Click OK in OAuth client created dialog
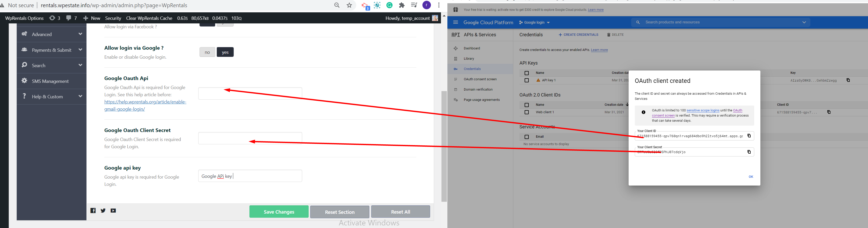The height and width of the screenshot is (228, 868). click(751, 177)
